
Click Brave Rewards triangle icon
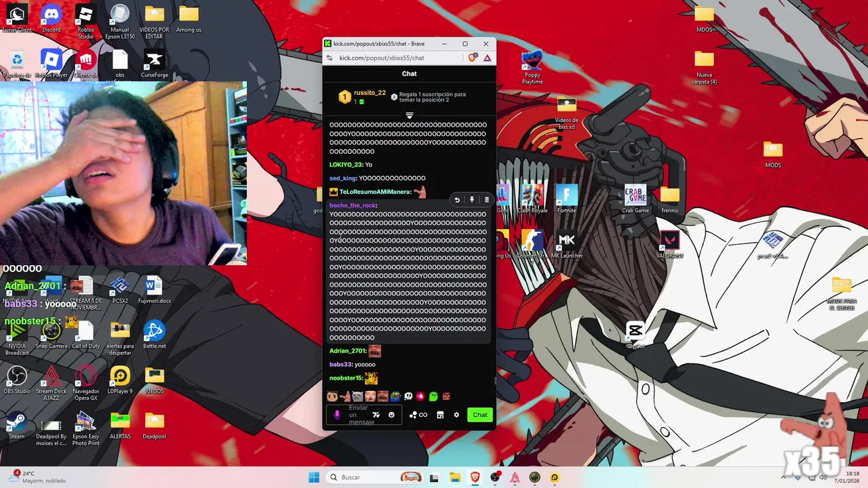tap(487, 58)
